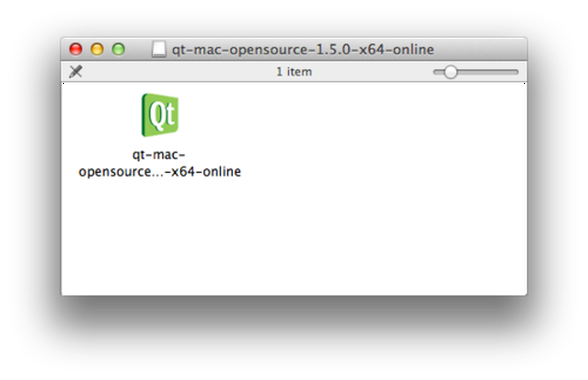588x380 pixels.
Task: Click status bar gap between "1 item" and slider
Action: click(x=372, y=72)
